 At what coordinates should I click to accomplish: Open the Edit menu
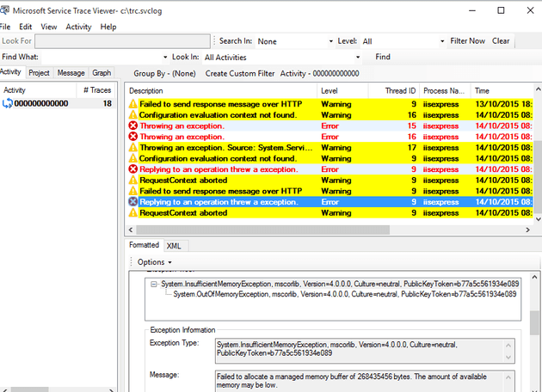(26, 27)
